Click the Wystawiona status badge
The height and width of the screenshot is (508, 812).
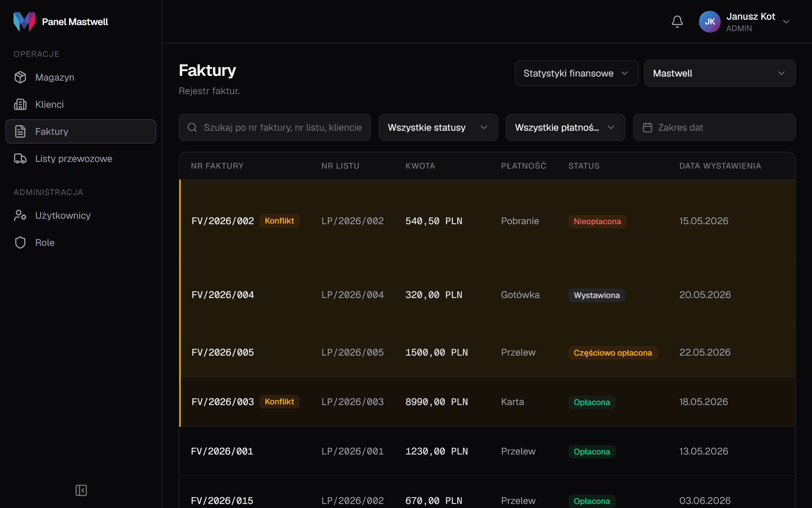(x=597, y=295)
